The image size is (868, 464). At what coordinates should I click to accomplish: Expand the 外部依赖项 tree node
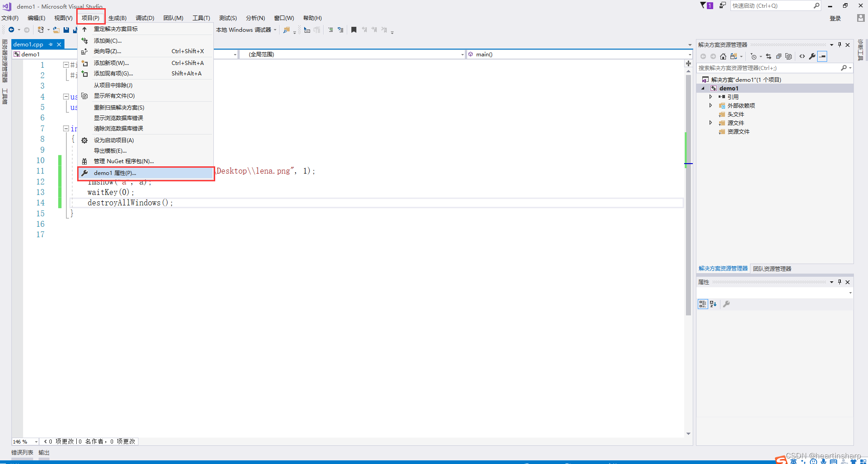pos(711,105)
